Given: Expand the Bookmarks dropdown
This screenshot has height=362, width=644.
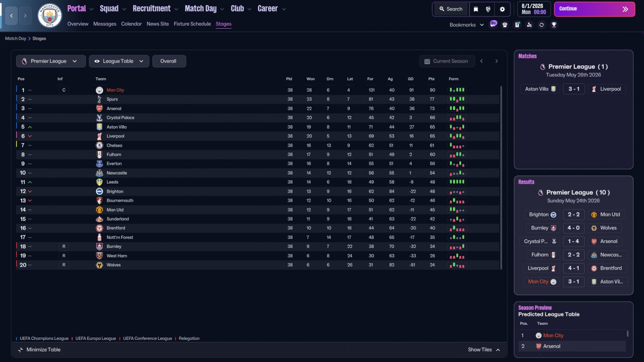Looking at the screenshot, I should click(466, 25).
